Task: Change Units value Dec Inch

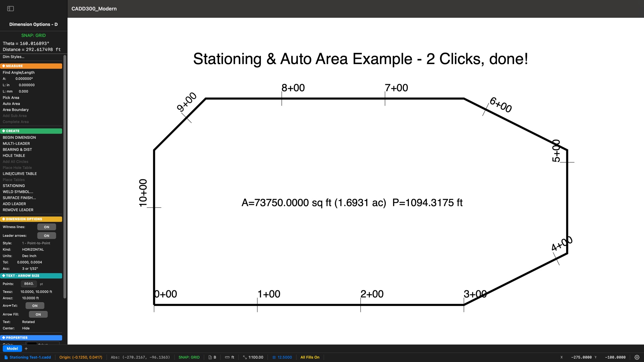Action: tap(29, 256)
